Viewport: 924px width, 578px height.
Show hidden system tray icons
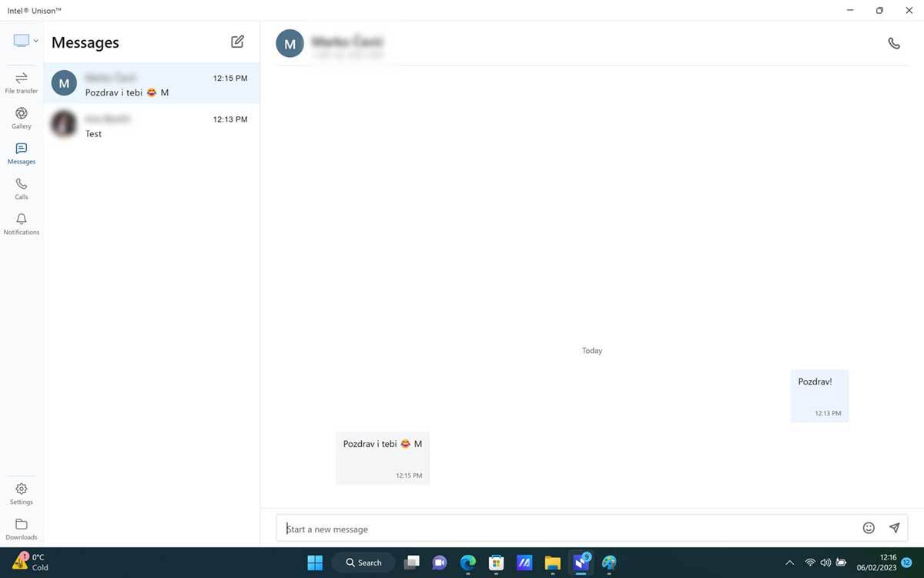point(788,563)
